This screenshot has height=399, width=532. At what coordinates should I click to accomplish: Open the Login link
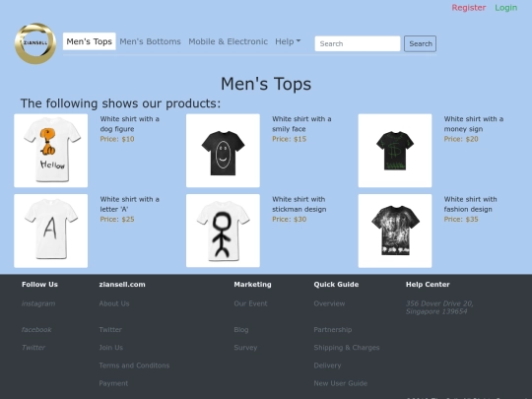click(505, 8)
